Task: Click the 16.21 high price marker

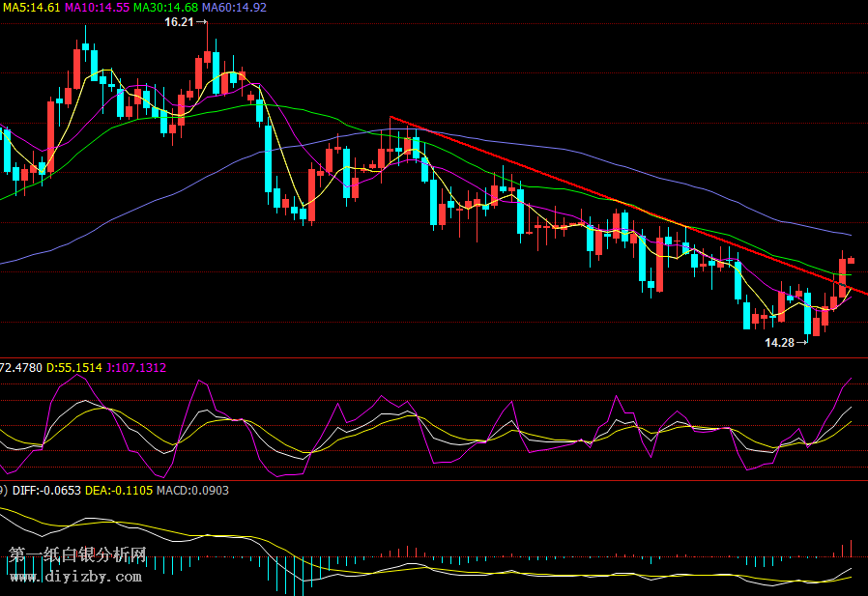Action: [x=179, y=21]
